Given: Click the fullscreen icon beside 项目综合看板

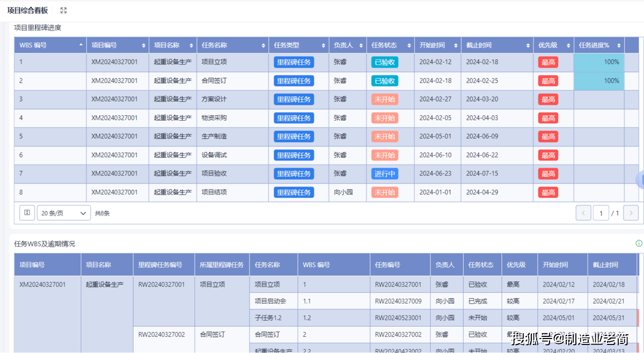Looking at the screenshot, I should [64, 11].
